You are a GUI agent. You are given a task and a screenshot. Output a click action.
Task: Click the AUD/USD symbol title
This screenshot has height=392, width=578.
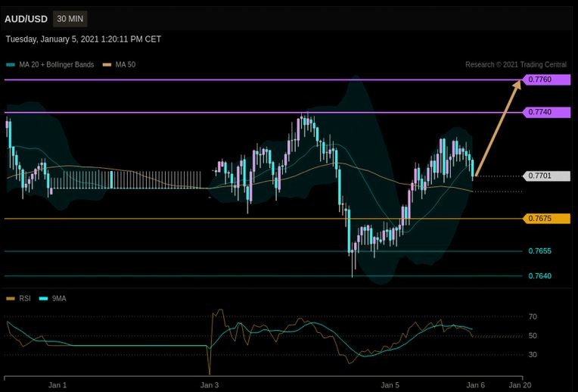point(26,19)
